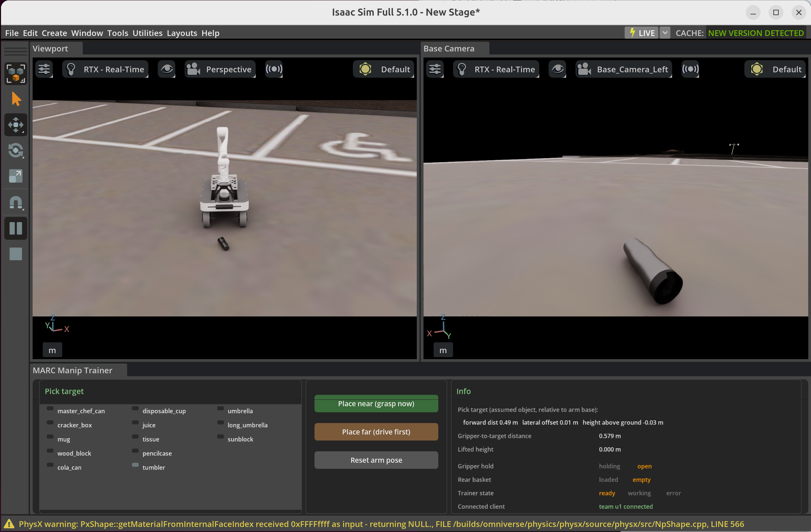Select the selection-mode prim icon in left toolbar

click(x=16, y=74)
